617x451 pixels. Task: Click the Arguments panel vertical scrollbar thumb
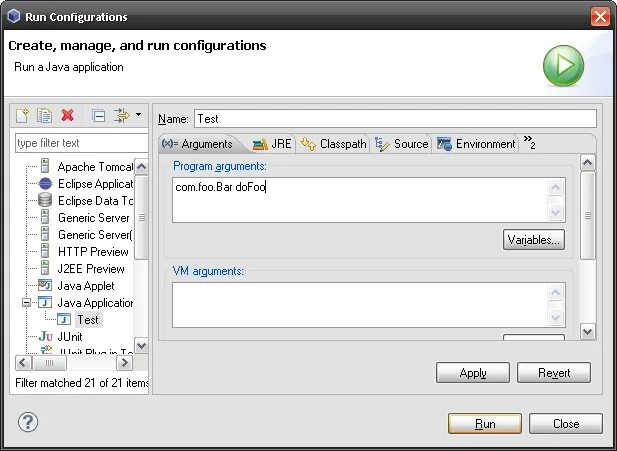[x=587, y=215]
